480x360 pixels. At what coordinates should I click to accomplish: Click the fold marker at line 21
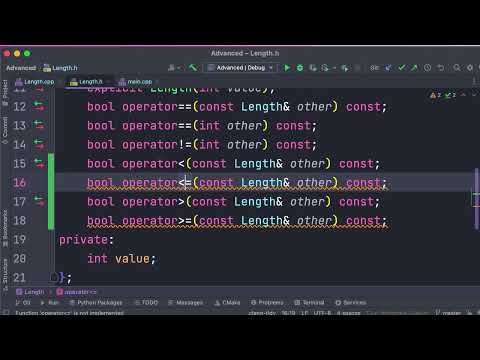(54, 277)
